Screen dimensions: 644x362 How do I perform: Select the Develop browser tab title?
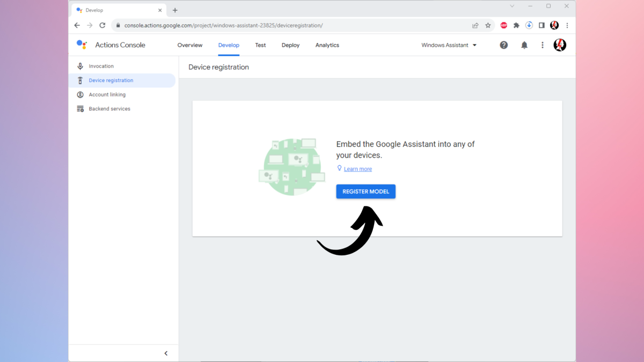coord(94,10)
